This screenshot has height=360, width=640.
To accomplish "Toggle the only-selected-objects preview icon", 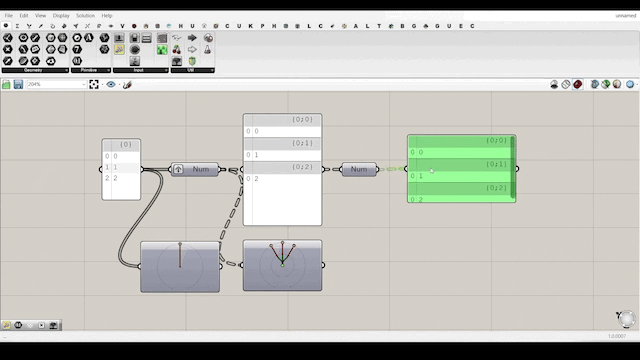I will click(595, 84).
